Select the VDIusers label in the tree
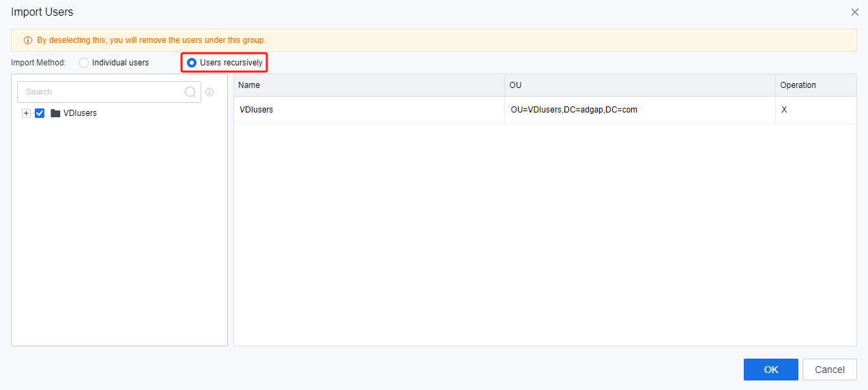868x390 pixels. point(80,113)
